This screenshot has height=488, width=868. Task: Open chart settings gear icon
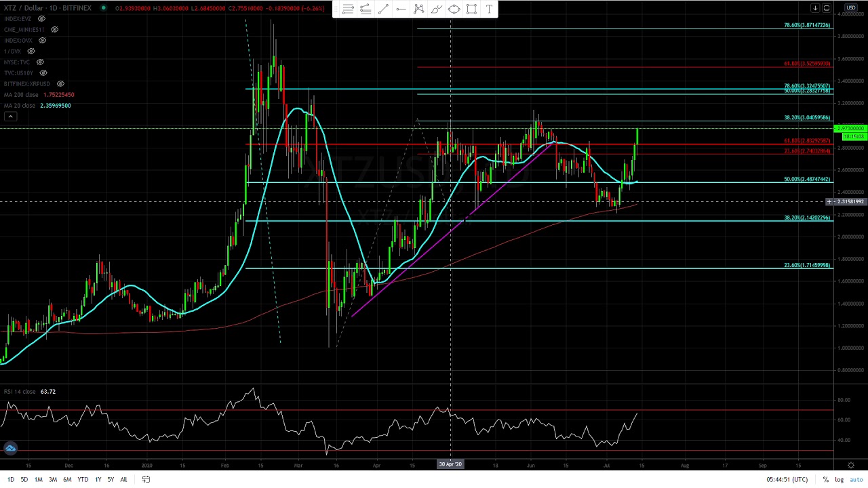[x=851, y=465]
